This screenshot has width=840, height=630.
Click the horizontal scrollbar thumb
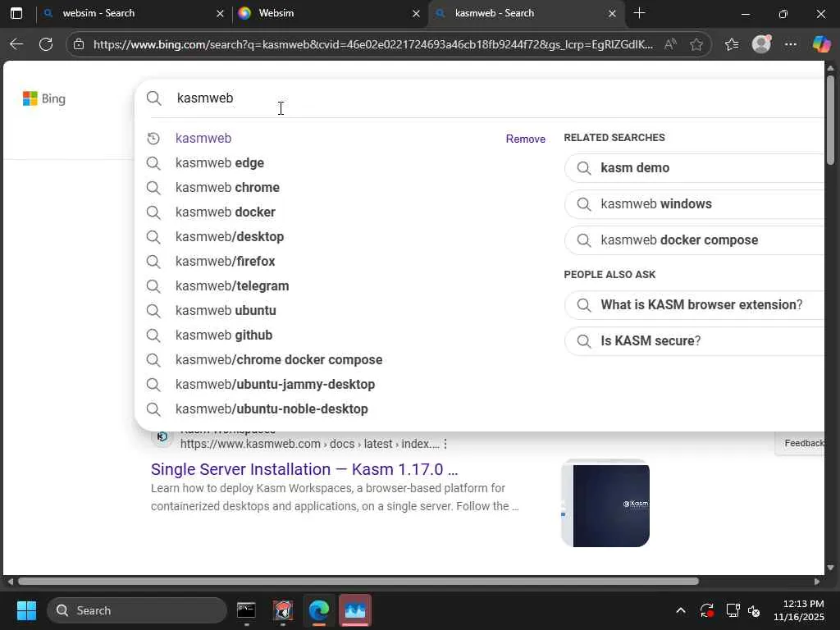point(358,582)
